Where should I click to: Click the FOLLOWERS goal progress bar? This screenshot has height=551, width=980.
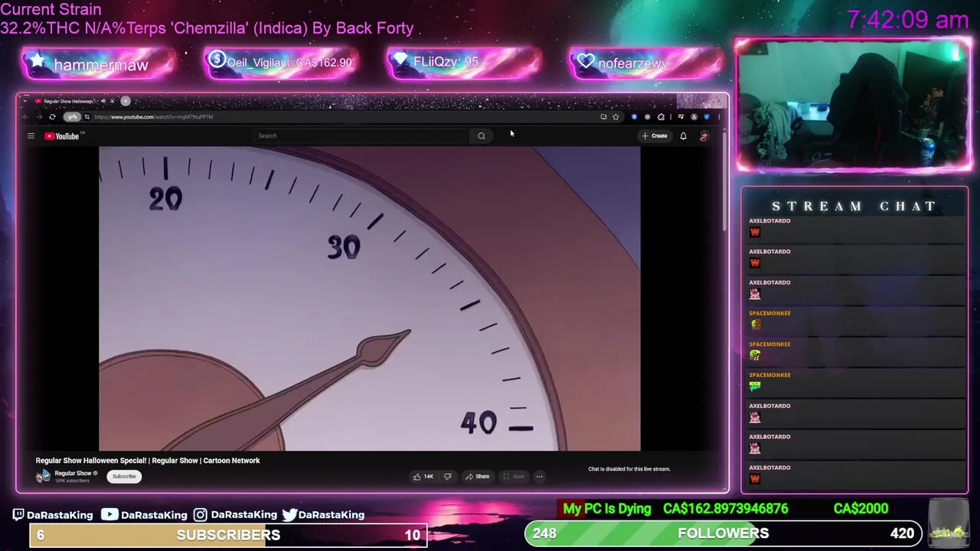[723, 533]
